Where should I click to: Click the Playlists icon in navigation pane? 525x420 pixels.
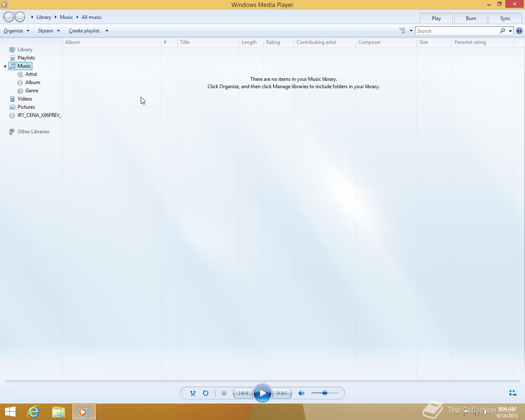point(12,58)
